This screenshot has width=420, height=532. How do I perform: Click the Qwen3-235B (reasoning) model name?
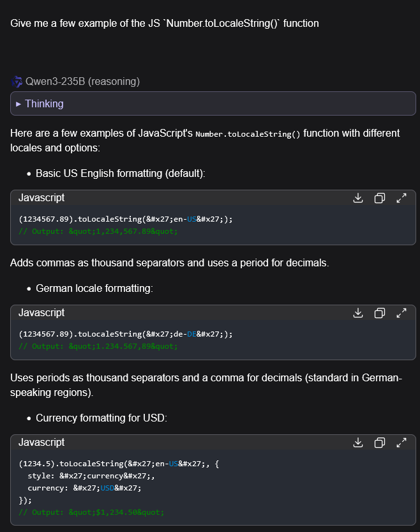coord(82,82)
